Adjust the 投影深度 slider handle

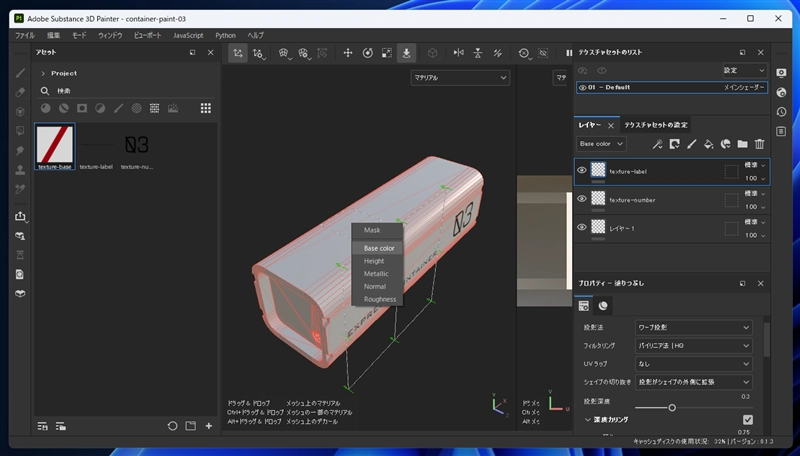672,407
